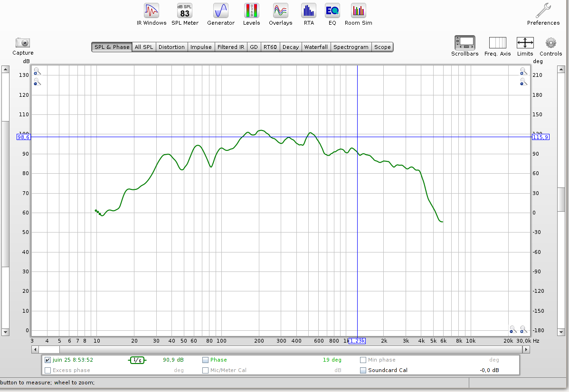
Task: Uncheck the juin 25 8:53:52 trace
Action: pyautogui.click(x=47, y=360)
